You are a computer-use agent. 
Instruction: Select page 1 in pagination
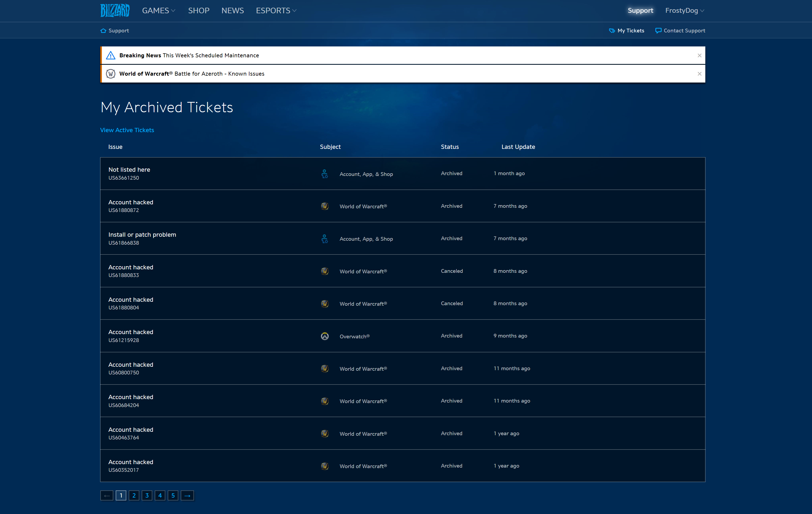click(x=121, y=495)
